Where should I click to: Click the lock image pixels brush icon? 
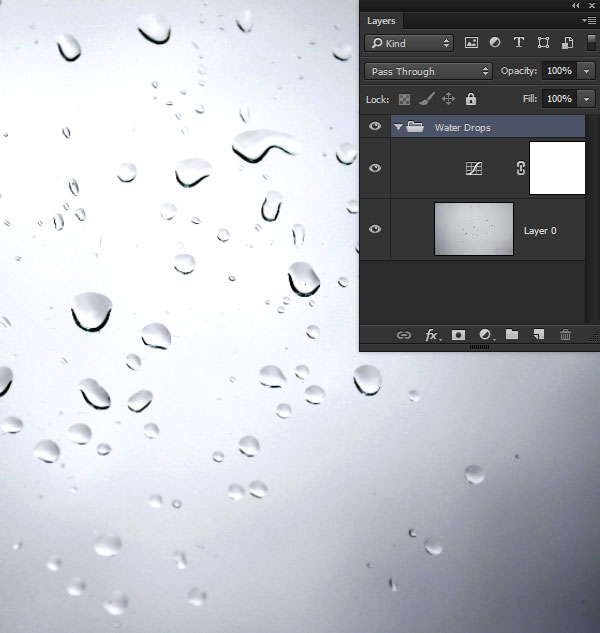(x=426, y=99)
